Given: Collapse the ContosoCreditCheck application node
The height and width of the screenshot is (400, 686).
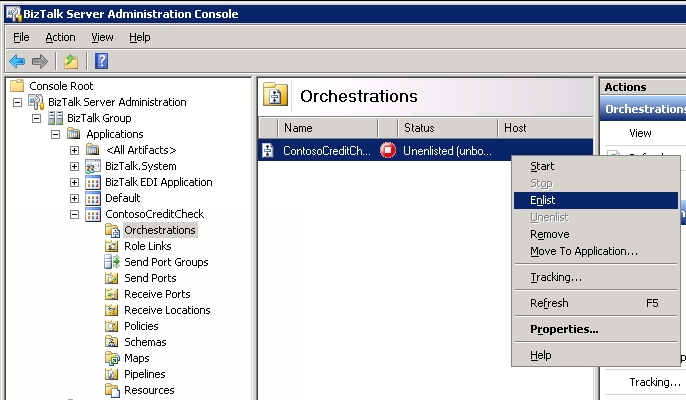Looking at the screenshot, I should coord(75,214).
